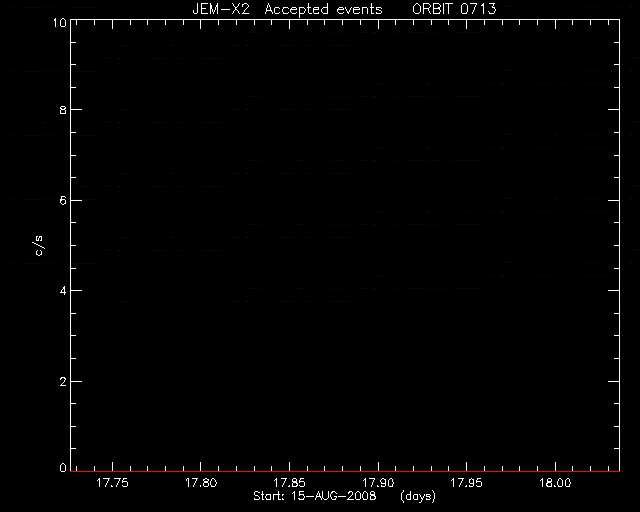Screen dimensions: 640x512
Task: Click the y-axis value 8
Action: point(63,110)
